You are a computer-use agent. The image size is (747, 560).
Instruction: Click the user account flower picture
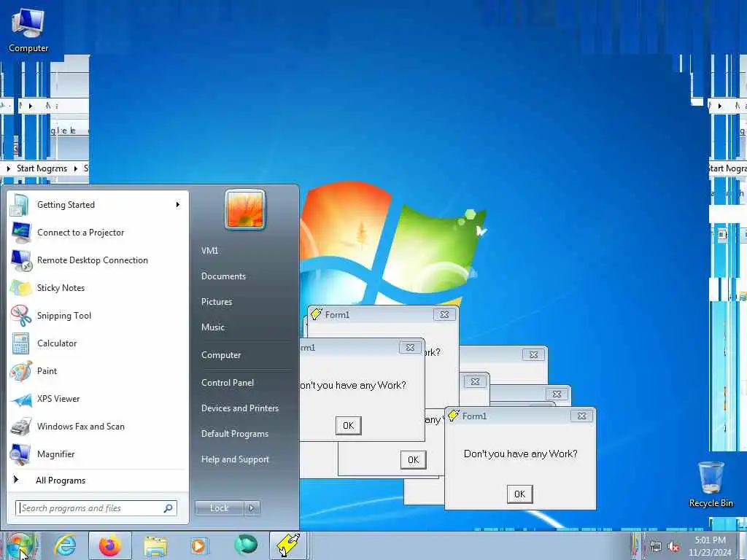[245, 209]
